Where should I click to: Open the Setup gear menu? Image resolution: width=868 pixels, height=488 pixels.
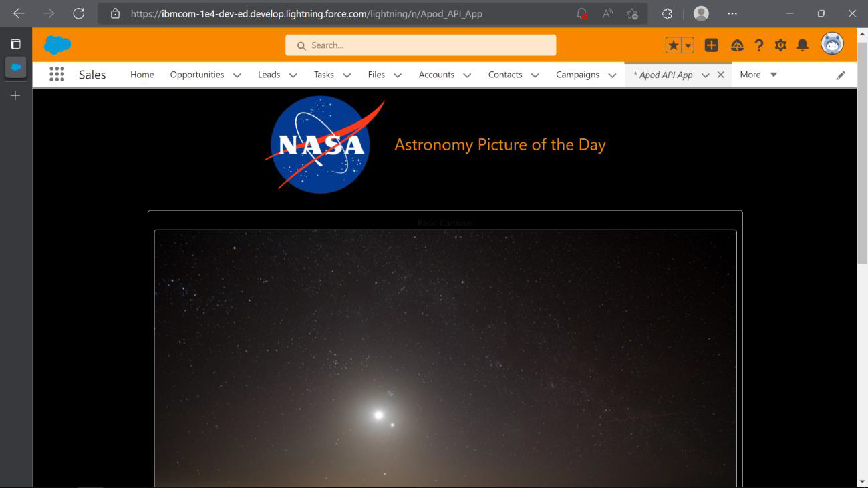click(x=780, y=45)
